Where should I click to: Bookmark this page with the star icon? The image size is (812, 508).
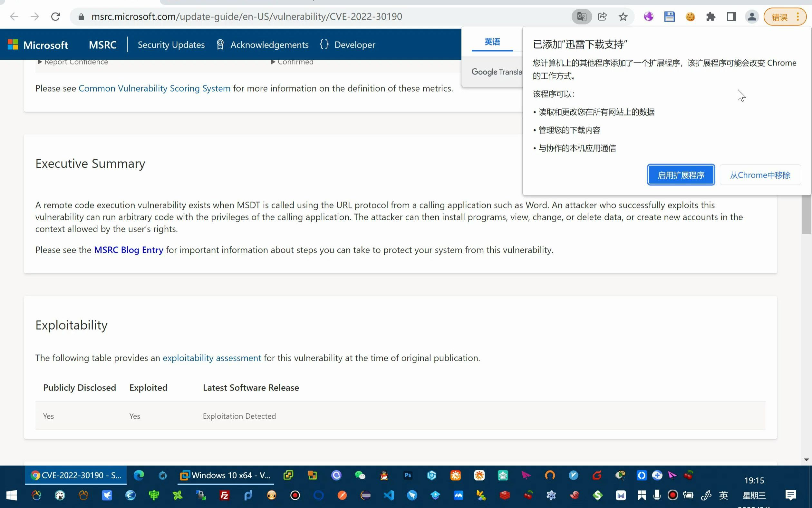[623, 16]
